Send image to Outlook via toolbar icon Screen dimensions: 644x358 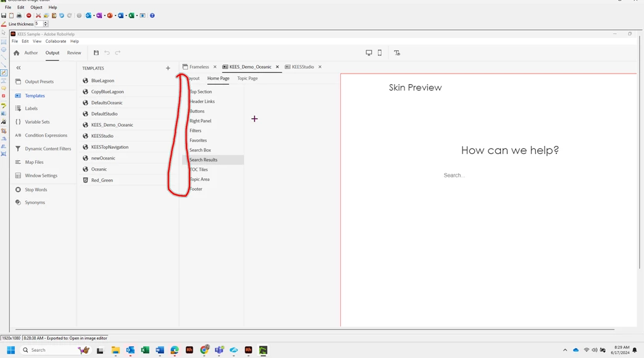pyautogui.click(x=88, y=15)
